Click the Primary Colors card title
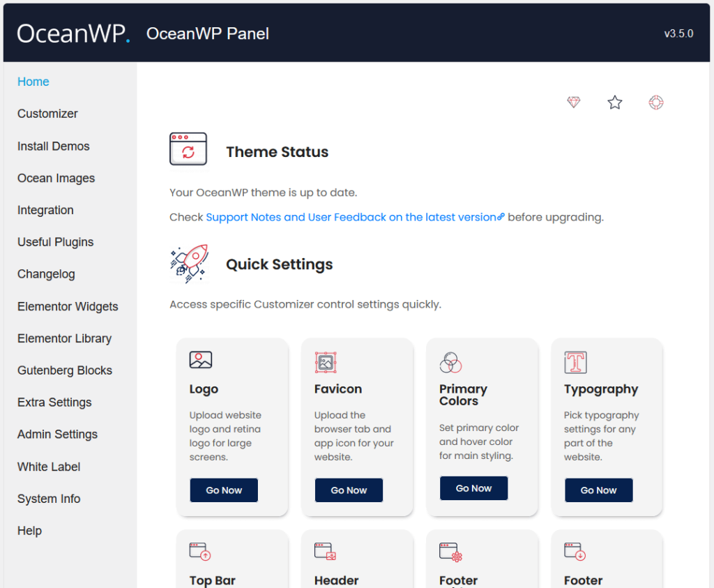Screen dimensions: 714x588 pos(463,395)
